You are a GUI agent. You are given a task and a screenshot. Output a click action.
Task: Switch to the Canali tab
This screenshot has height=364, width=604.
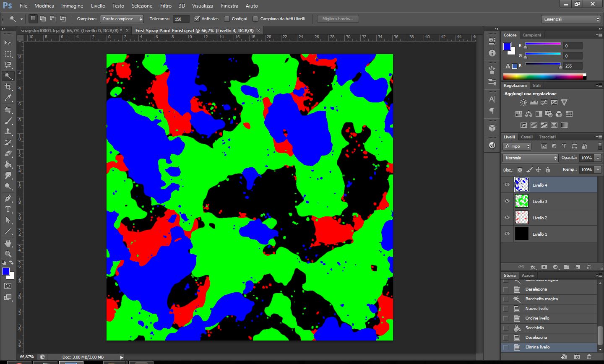point(527,137)
